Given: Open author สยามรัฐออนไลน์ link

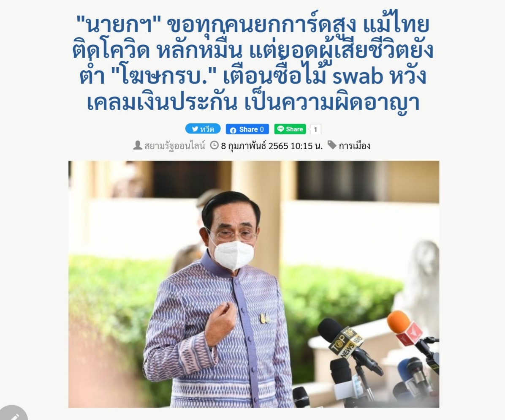Looking at the screenshot, I should [174, 146].
